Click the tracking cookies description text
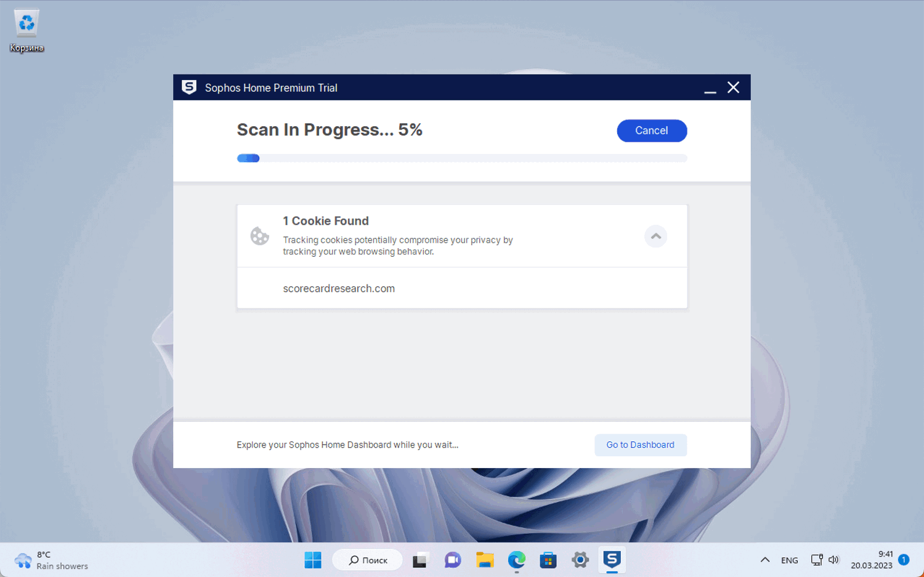924x577 pixels. [398, 246]
